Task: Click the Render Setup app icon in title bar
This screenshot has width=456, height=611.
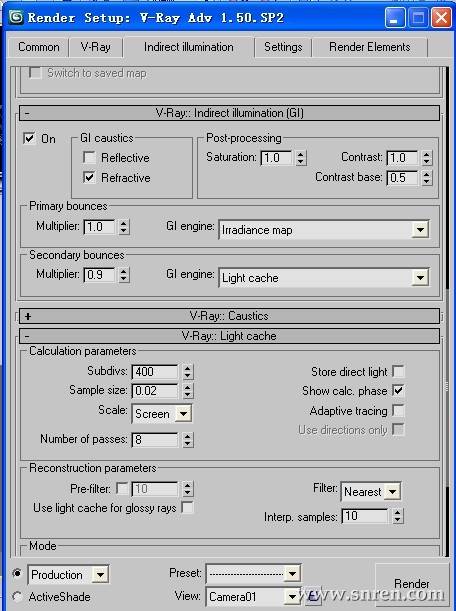Action: pyautogui.click(x=16, y=17)
